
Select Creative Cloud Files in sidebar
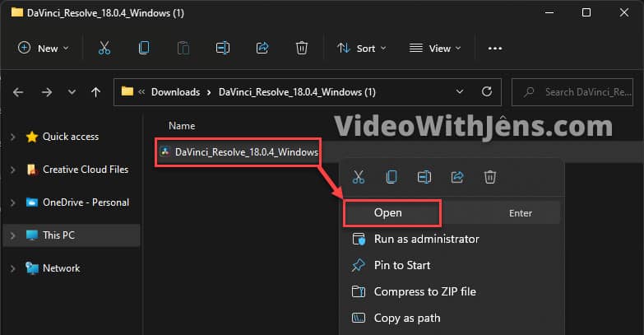(86, 170)
